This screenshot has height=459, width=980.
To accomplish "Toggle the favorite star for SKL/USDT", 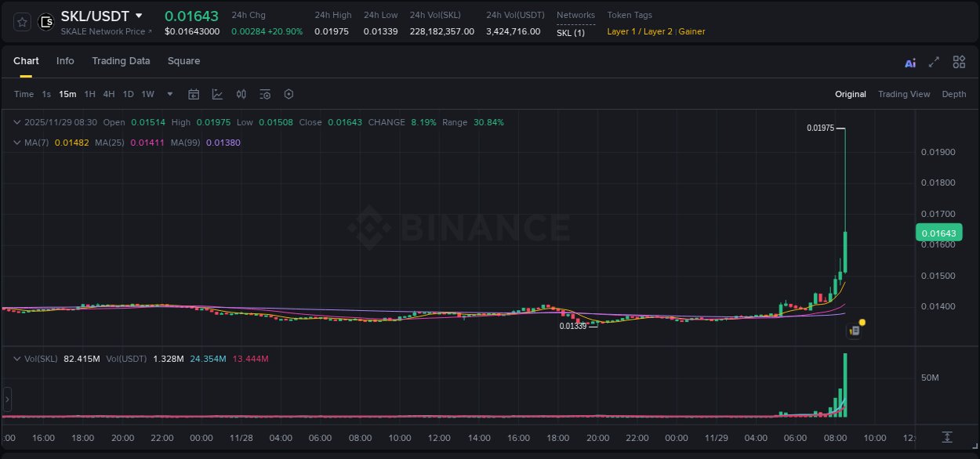I will click(21, 22).
